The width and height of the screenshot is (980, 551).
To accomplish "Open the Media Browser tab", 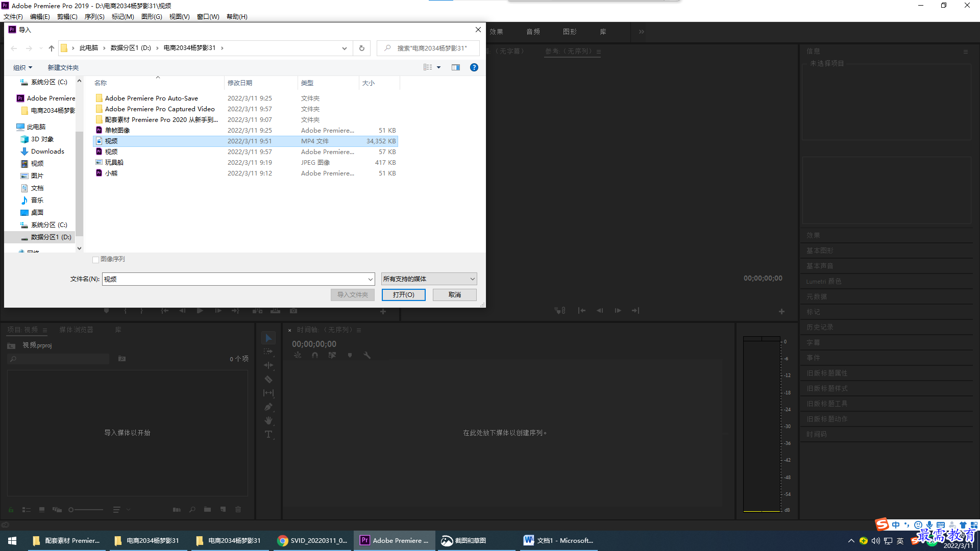I will pos(76,330).
